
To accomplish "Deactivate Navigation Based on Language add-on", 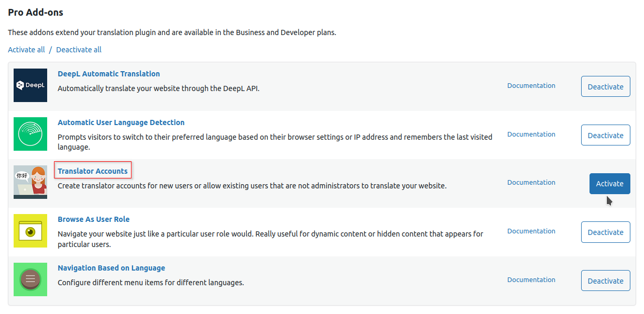I will pyautogui.click(x=606, y=281).
